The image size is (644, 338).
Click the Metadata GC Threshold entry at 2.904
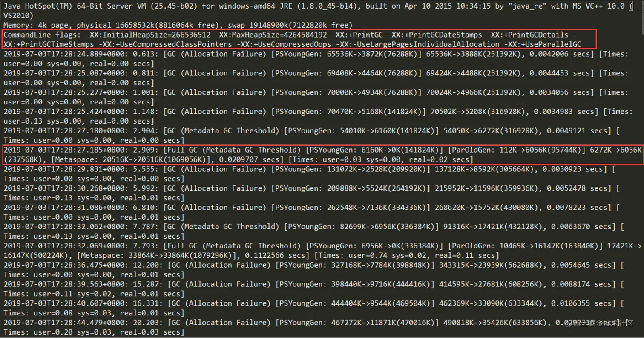[x=312, y=136]
